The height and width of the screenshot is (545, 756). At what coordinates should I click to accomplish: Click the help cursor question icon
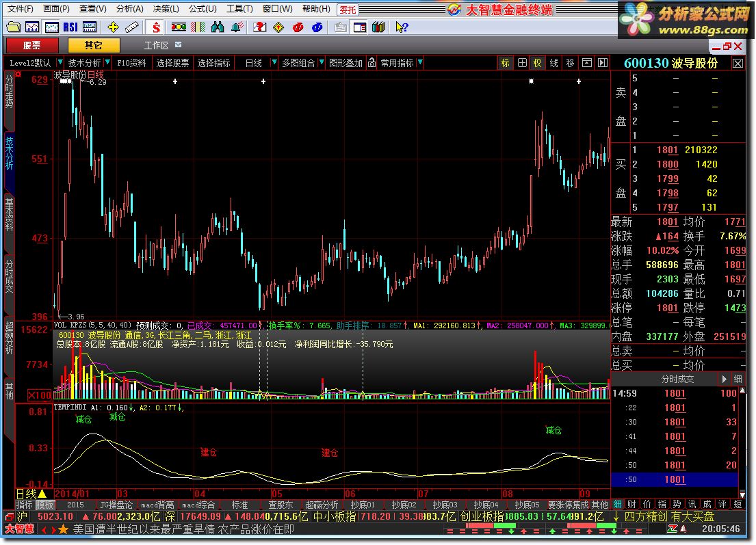(402, 27)
